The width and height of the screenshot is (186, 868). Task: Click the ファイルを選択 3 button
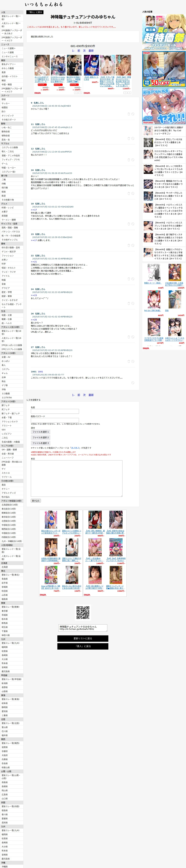(41, 443)
